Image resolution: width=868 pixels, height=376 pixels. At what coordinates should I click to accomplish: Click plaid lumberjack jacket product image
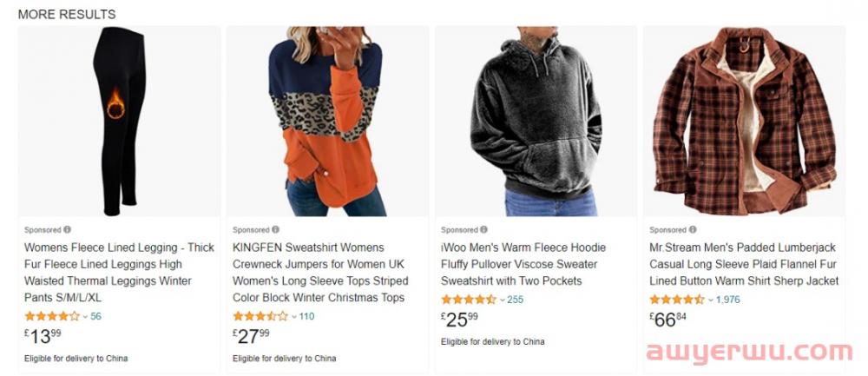coord(744,122)
